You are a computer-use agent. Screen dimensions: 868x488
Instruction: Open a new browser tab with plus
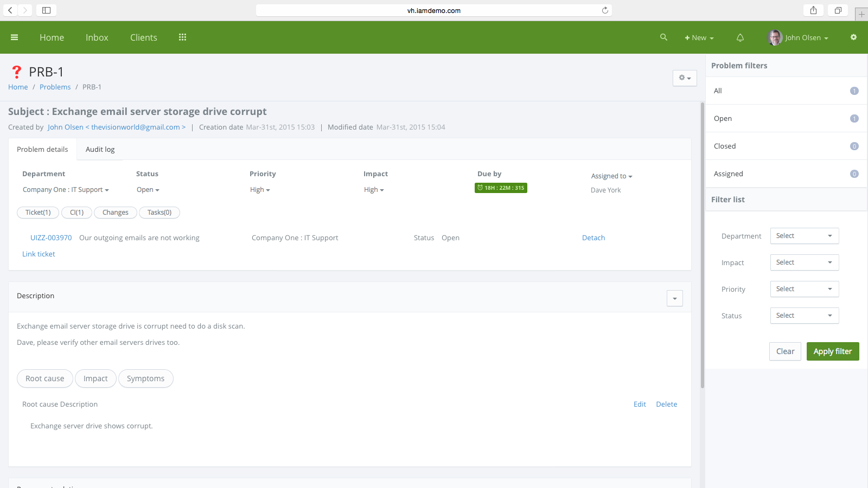tap(861, 14)
